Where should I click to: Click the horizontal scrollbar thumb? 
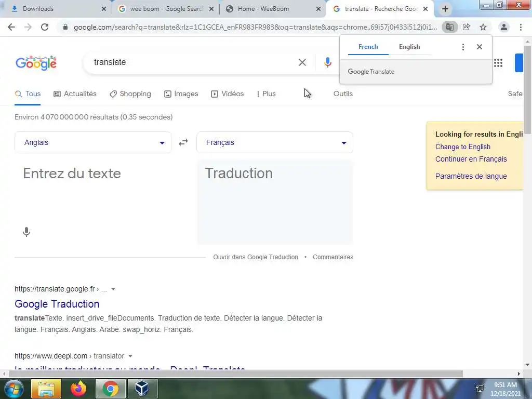click(x=236, y=374)
